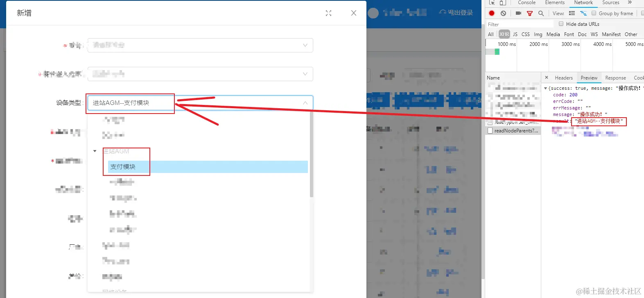Click the network search magnifier icon
The image size is (644, 298).
(x=541, y=14)
